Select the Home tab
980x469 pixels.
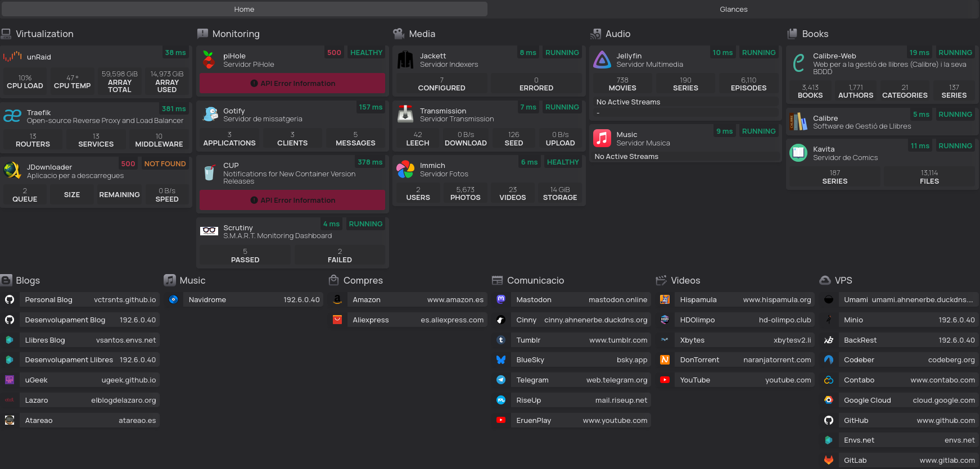point(244,9)
